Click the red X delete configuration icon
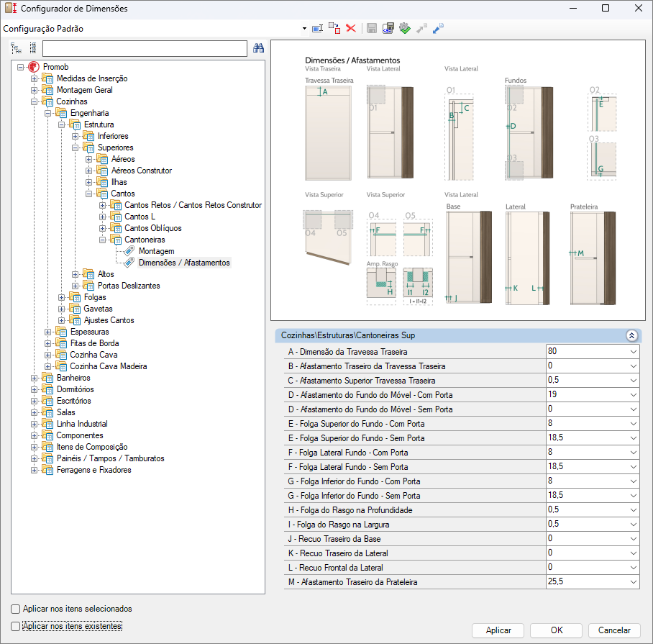The width and height of the screenshot is (653, 644). [x=351, y=28]
